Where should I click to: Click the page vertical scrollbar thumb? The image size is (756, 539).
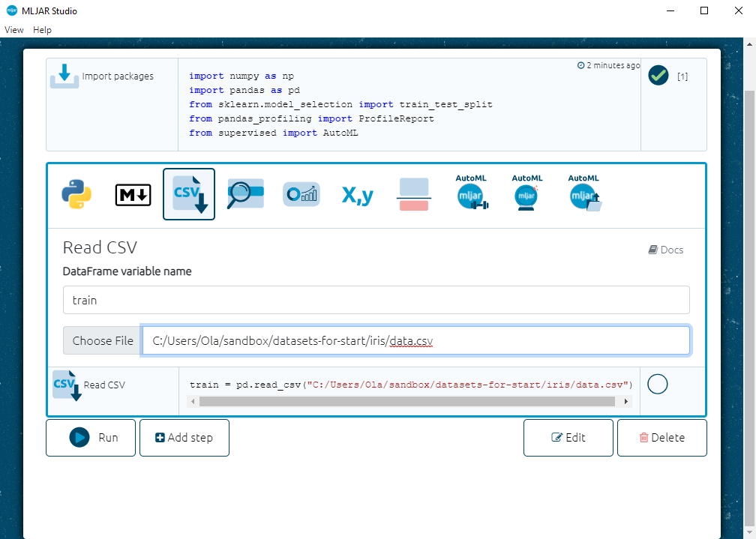[749, 308]
